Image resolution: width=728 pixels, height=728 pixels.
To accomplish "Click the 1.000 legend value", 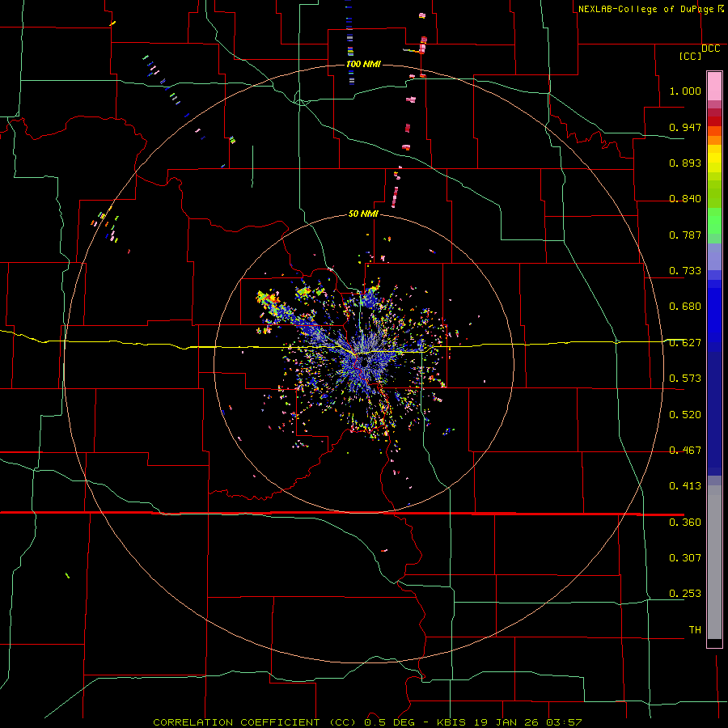I will 685,91.
